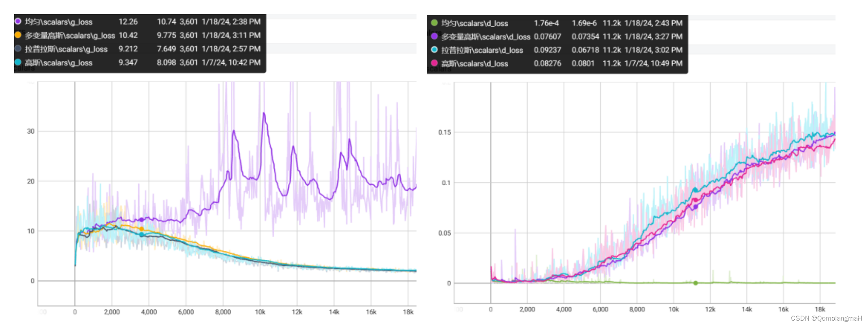868x326 pixels.
Task: Click the cyan dot beside 高斯\scalars\g_loss
Action: [x=18, y=62]
